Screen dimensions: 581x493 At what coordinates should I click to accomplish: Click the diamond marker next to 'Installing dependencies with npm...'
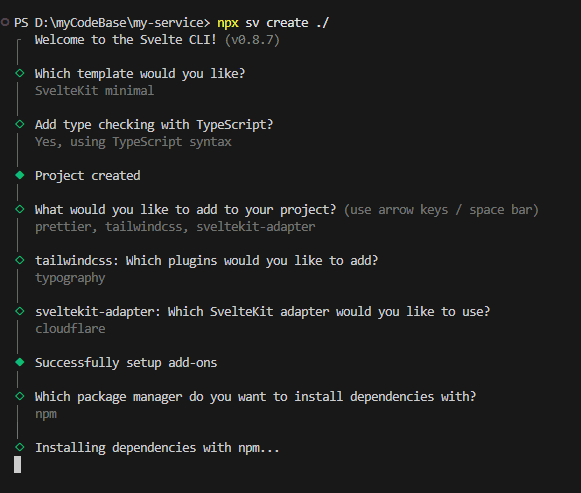pyautogui.click(x=20, y=447)
